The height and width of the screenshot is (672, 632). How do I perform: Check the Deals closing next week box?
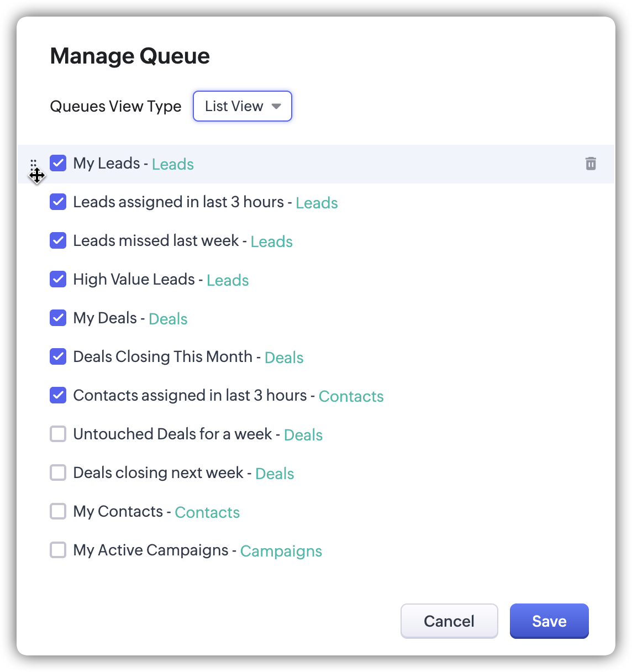point(58,473)
